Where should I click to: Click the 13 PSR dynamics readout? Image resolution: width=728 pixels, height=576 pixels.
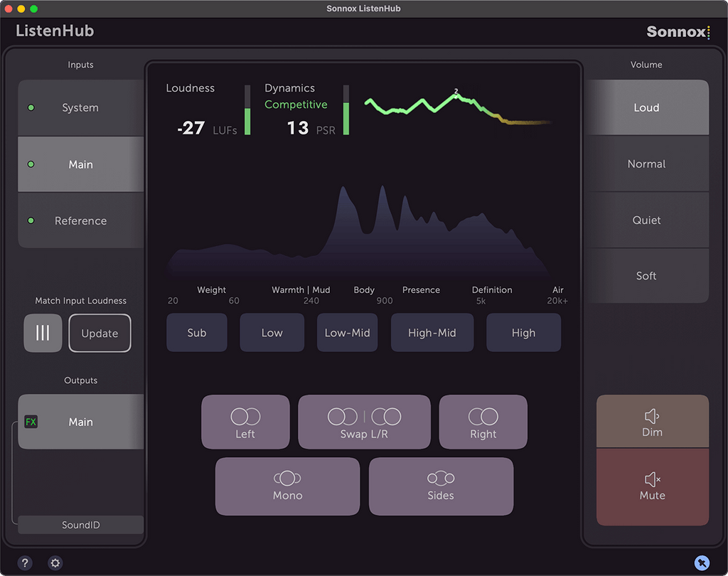click(311, 128)
